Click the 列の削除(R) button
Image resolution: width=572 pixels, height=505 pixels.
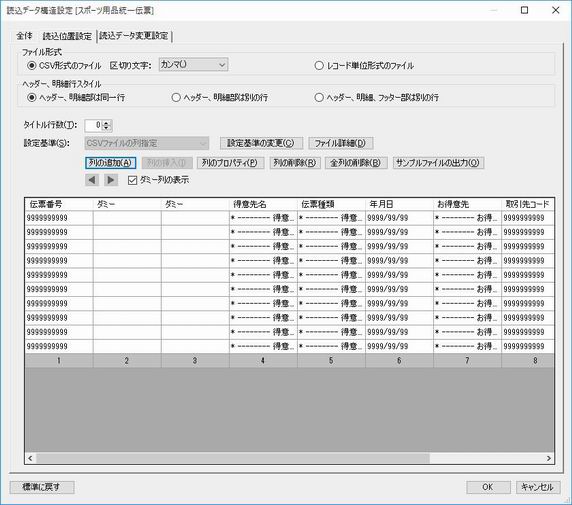click(295, 163)
